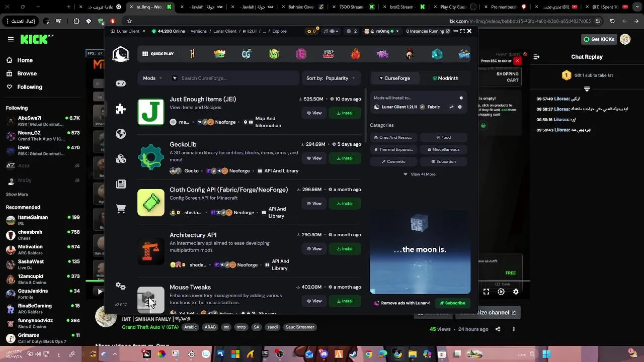Viewport: 644px width, 362px height.
Task: Click the swap version arrows beside Fabric
Action: click(x=451, y=107)
